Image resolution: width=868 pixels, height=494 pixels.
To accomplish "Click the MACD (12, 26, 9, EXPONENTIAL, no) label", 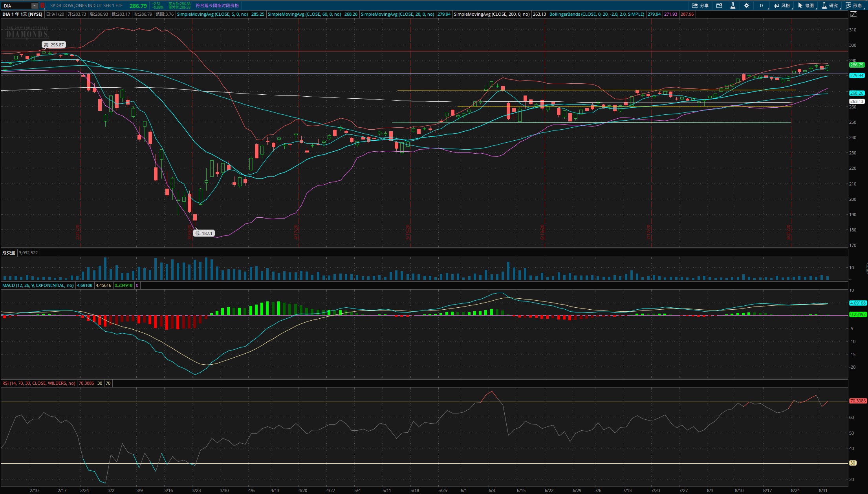I will [38, 285].
